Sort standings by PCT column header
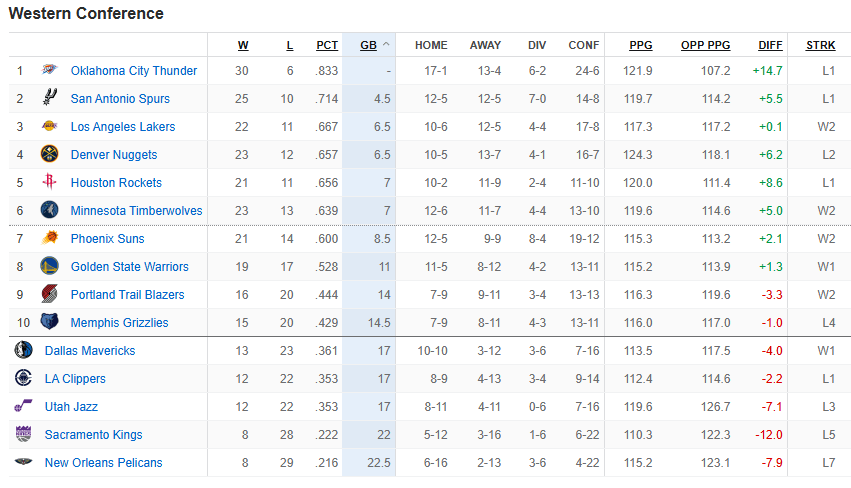This screenshot has width=851, height=488. pyautogui.click(x=327, y=45)
